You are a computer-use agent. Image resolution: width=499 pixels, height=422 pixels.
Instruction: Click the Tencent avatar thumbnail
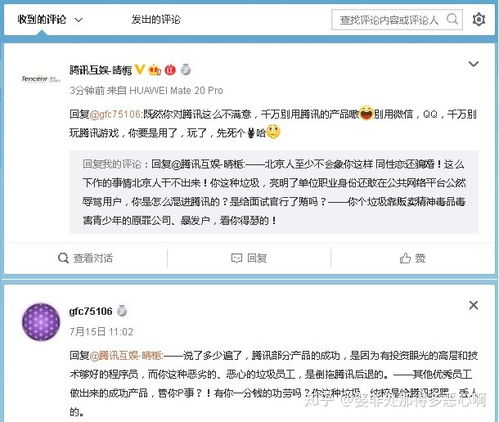(41, 79)
